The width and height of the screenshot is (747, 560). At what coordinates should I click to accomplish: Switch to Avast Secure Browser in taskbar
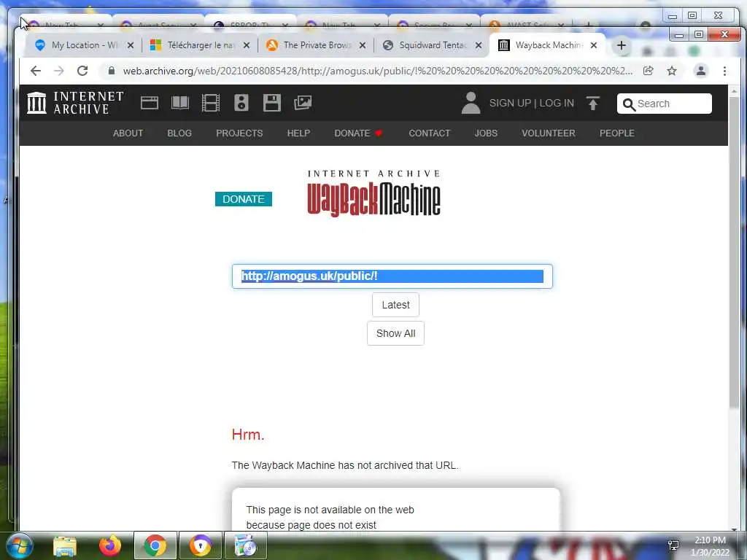[201, 545]
